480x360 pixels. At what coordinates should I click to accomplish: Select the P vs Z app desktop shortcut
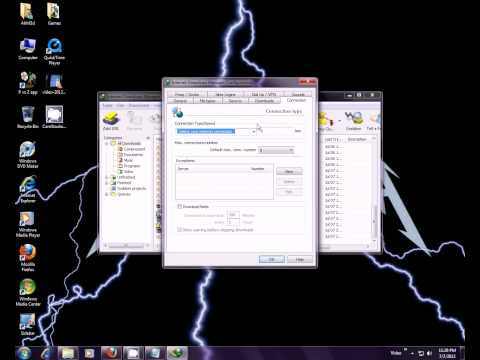[x=28, y=83]
